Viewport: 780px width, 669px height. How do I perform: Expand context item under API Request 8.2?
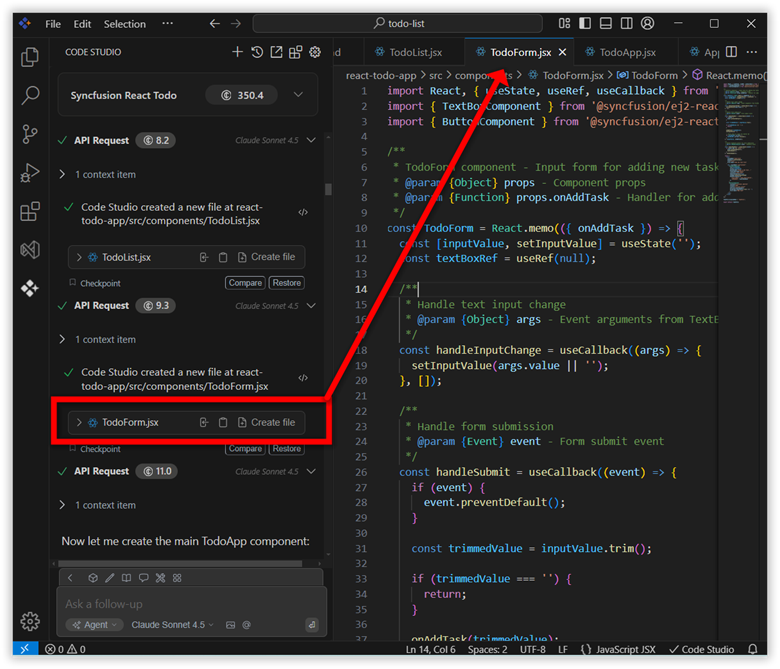[62, 174]
